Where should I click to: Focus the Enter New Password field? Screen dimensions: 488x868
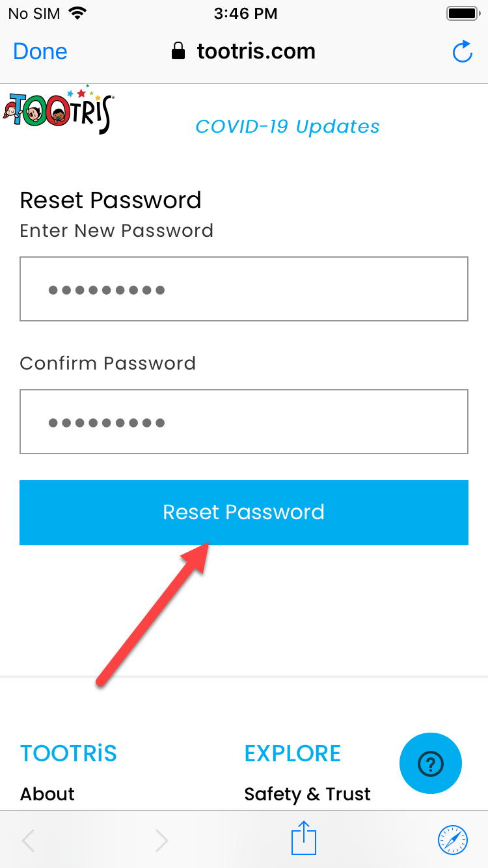[x=244, y=289]
